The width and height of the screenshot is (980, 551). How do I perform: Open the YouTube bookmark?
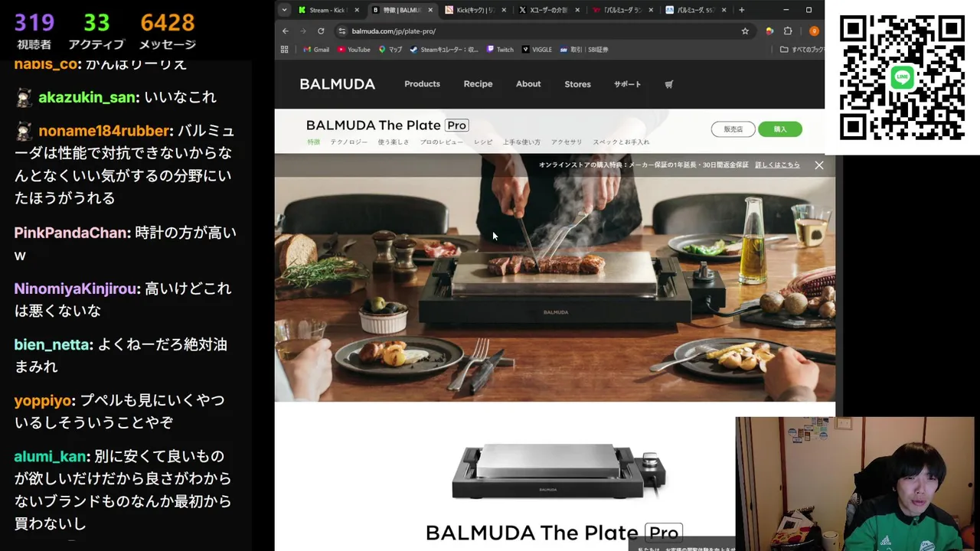click(x=354, y=50)
